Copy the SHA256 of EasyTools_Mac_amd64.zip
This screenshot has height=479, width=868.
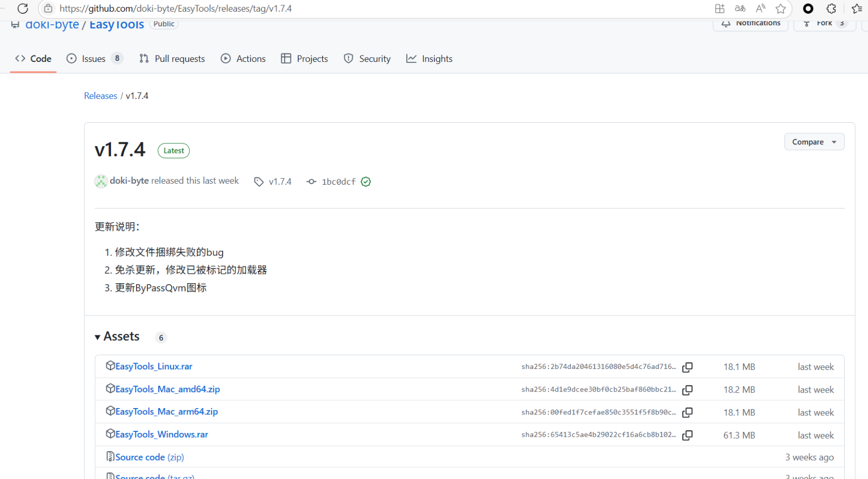pyautogui.click(x=688, y=390)
